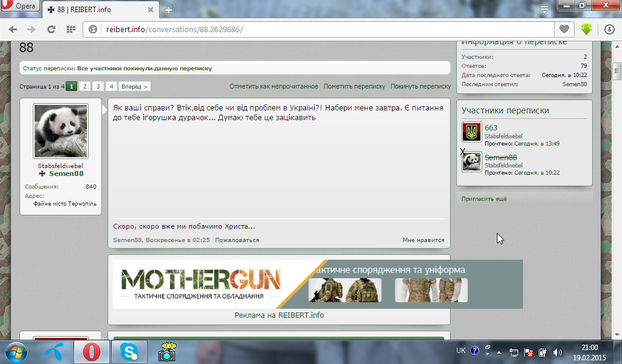Open the Windows Start menu
The height and width of the screenshot is (364, 622).
[x=16, y=352]
